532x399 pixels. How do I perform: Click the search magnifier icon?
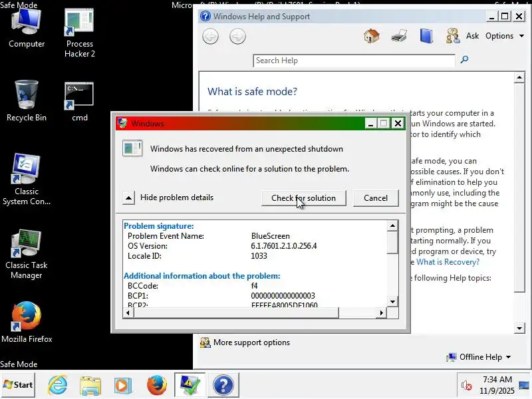[464, 60]
